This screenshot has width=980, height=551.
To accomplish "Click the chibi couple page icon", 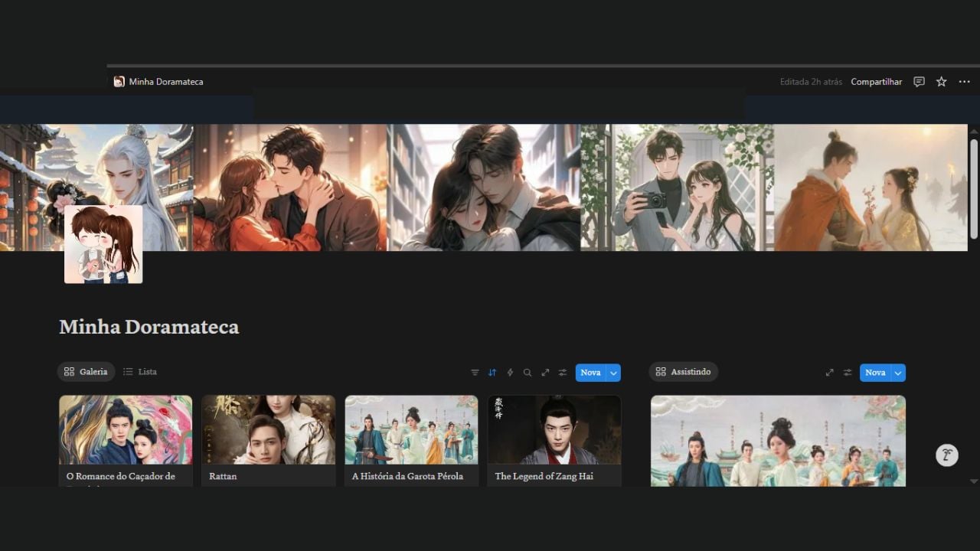I will (103, 244).
